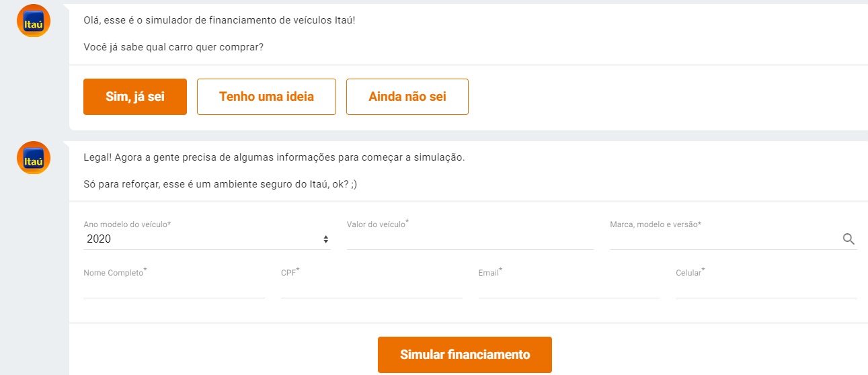Click the "Ano modelo do veículo" label
868x375 pixels.
127,224
